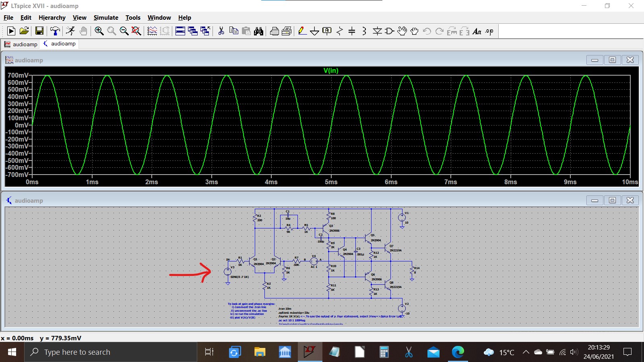Click the taskbar search box
Screen dimensions: 644x362
[x=111, y=352]
